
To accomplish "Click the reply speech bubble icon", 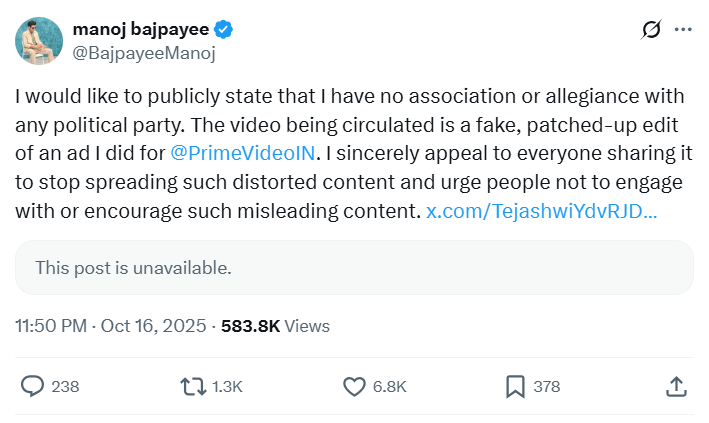I will [33, 386].
